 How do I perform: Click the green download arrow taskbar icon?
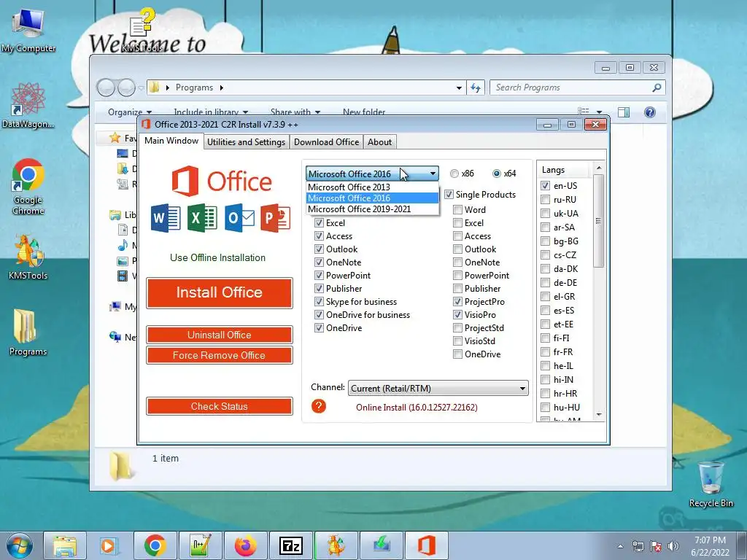(x=381, y=545)
